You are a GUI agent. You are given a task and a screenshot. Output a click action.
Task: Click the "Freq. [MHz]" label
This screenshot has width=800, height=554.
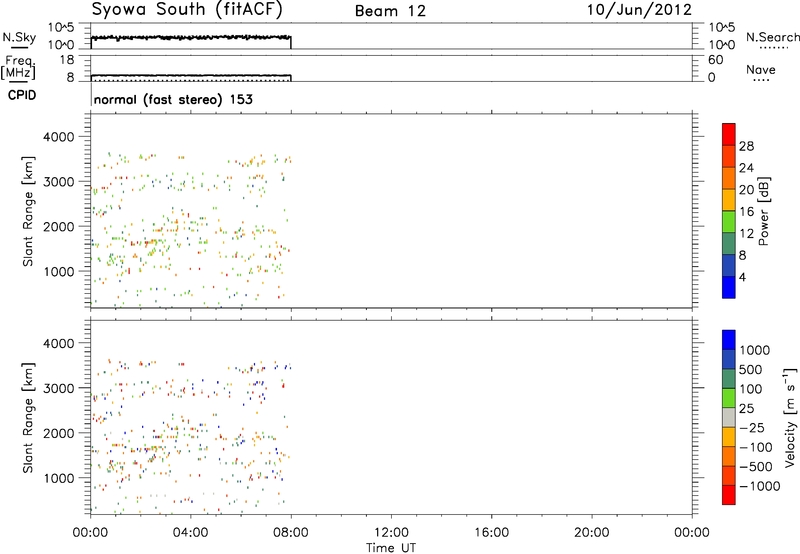pyautogui.click(x=19, y=67)
